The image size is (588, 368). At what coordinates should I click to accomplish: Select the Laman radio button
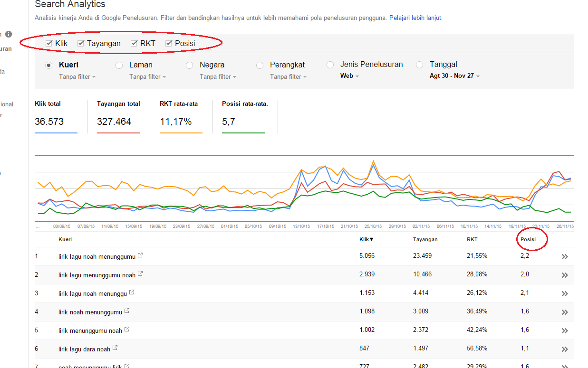(x=119, y=65)
